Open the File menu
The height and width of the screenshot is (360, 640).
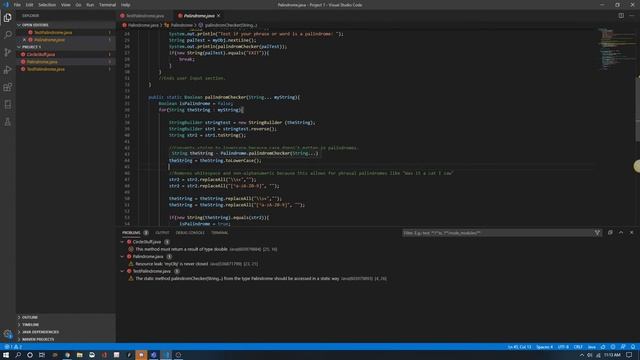pyautogui.click(x=17, y=5)
